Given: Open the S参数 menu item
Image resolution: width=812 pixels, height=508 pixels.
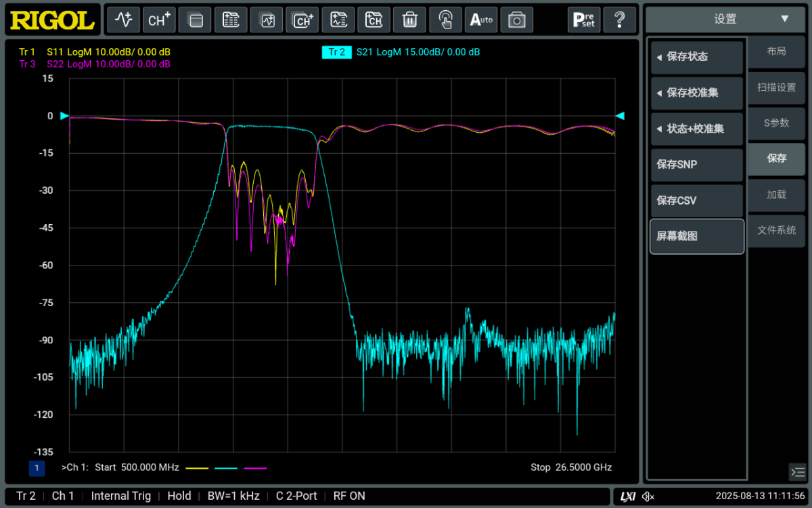Looking at the screenshot, I should [776, 123].
